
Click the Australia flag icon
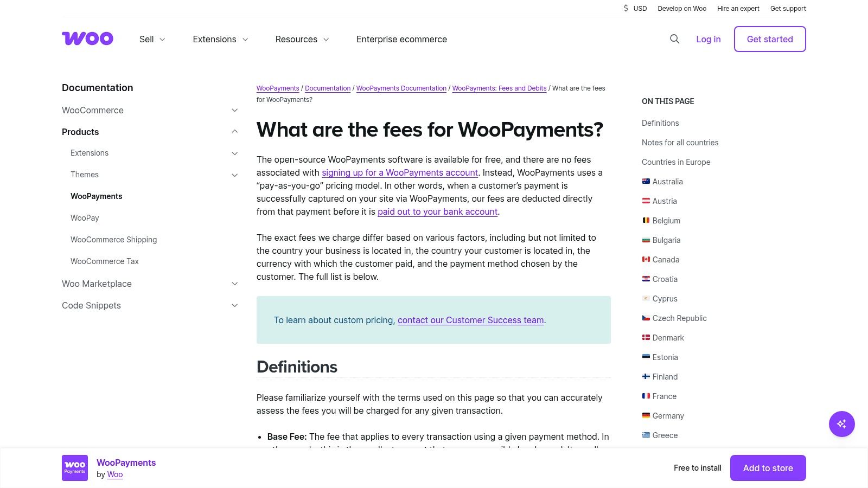click(646, 182)
